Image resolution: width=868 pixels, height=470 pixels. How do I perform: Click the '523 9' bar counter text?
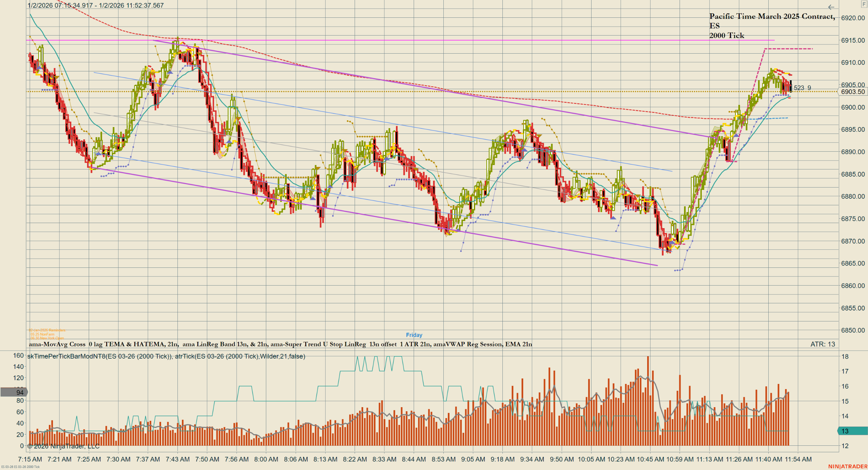coord(802,88)
